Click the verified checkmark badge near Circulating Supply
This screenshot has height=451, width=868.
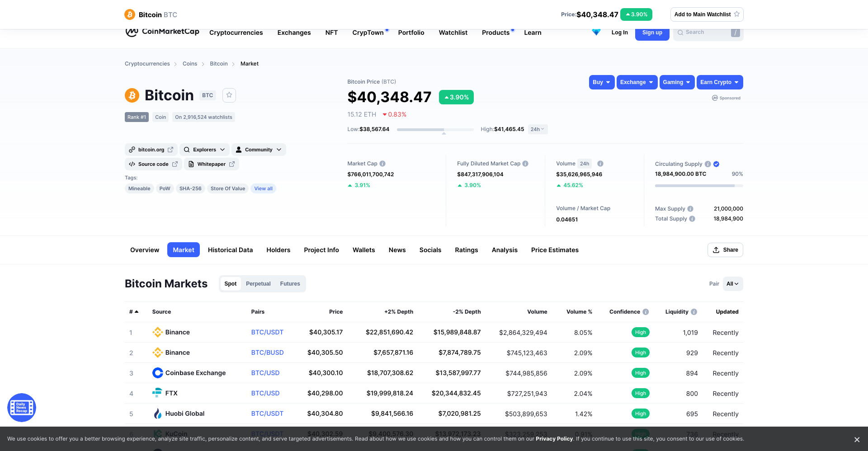717,164
